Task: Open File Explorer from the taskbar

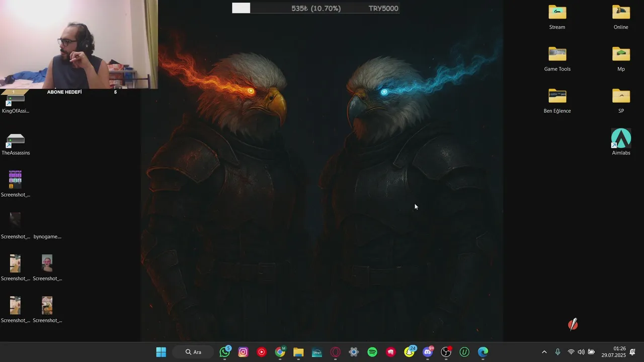Action: point(298,352)
